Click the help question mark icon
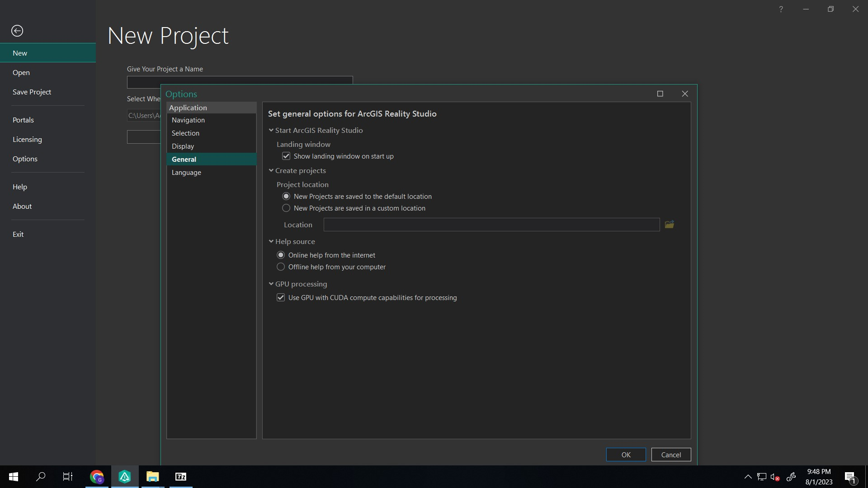Viewport: 868px width, 488px height. [781, 9]
